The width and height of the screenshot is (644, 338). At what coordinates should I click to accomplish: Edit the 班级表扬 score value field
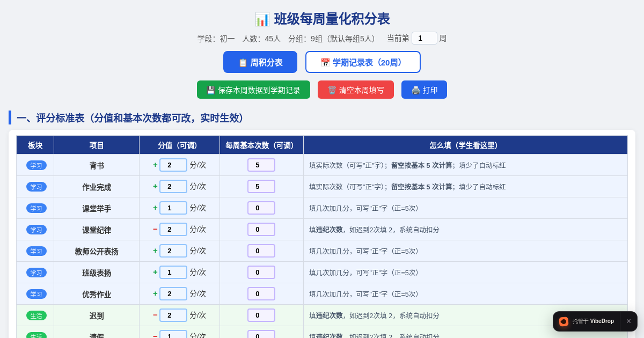173,272
